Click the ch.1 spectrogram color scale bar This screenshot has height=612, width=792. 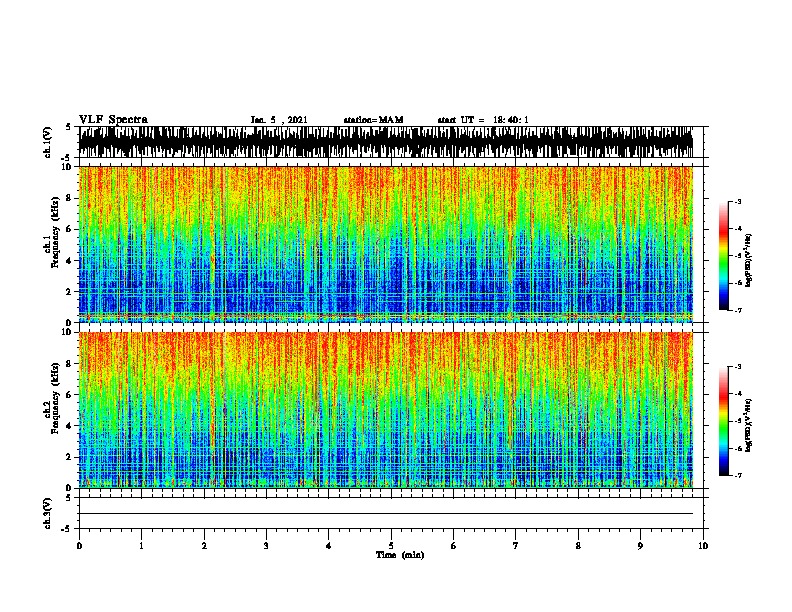pyautogui.click(x=723, y=256)
